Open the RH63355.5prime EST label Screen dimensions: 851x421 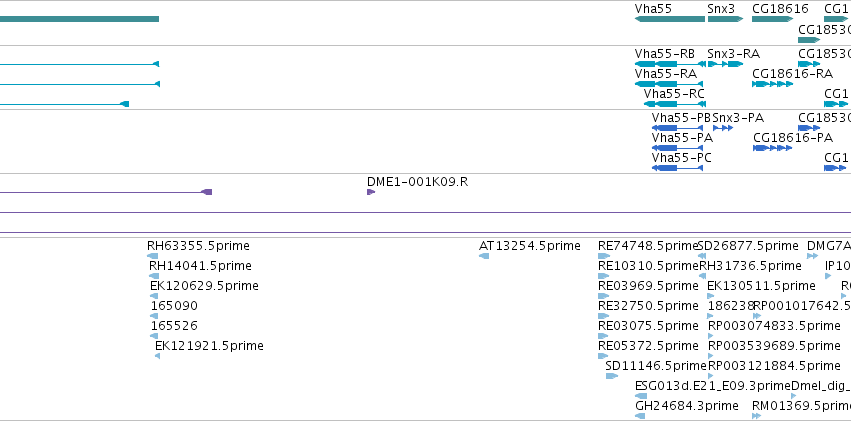[x=198, y=245]
